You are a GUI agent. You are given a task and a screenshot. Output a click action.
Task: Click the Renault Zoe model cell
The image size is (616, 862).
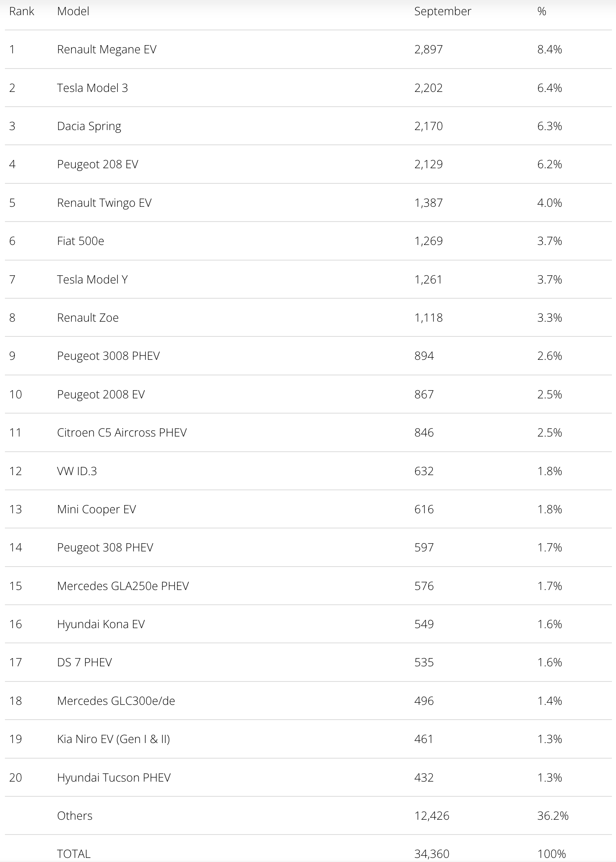tap(88, 318)
